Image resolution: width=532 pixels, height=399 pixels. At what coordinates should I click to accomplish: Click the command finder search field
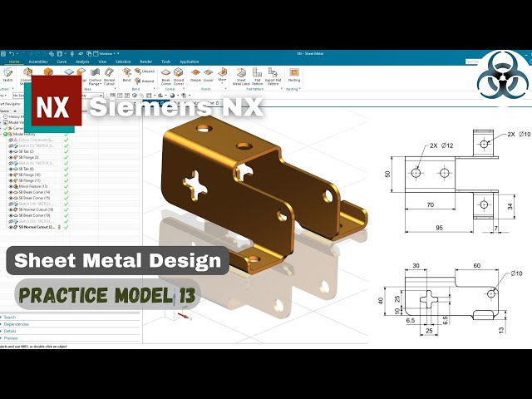pyautogui.click(x=472, y=62)
